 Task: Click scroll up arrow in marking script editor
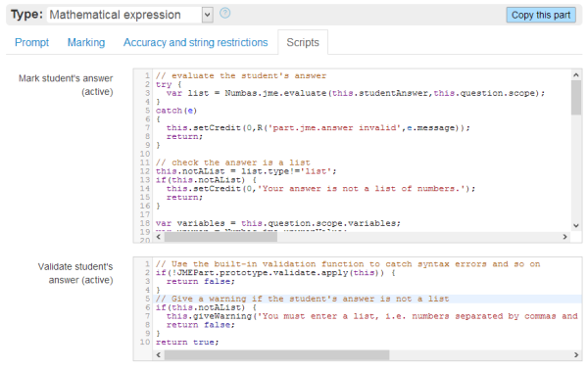tap(576, 75)
